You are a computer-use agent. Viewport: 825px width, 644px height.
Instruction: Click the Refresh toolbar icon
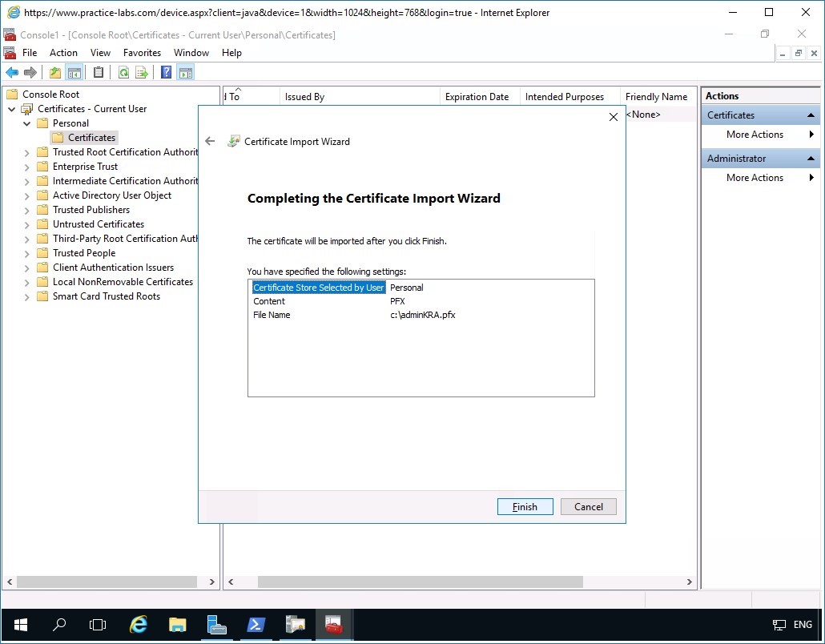123,73
